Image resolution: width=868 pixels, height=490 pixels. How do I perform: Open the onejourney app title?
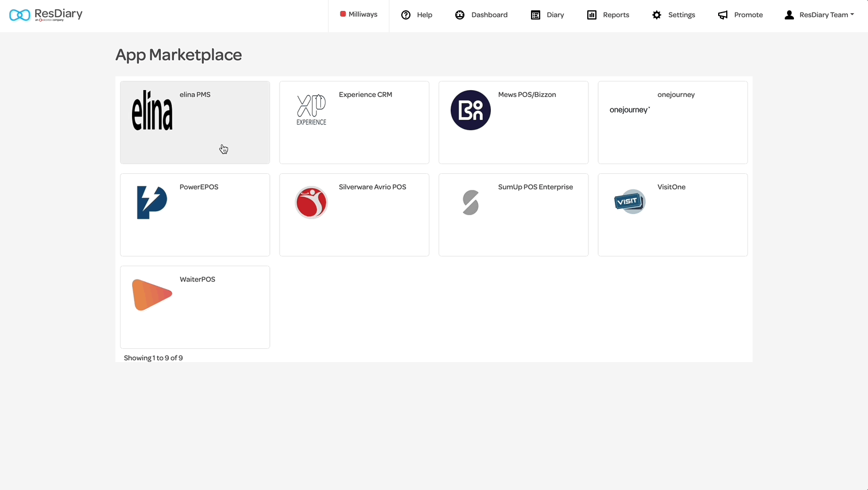click(676, 95)
